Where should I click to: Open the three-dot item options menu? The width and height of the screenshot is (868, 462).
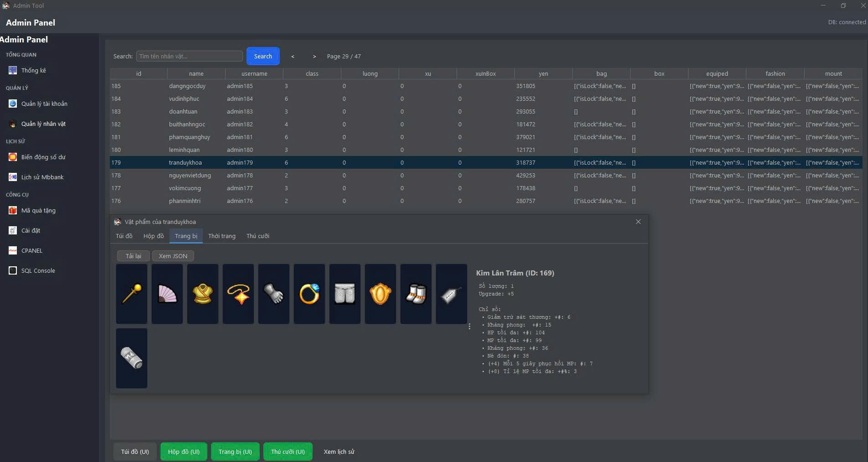pyautogui.click(x=469, y=327)
